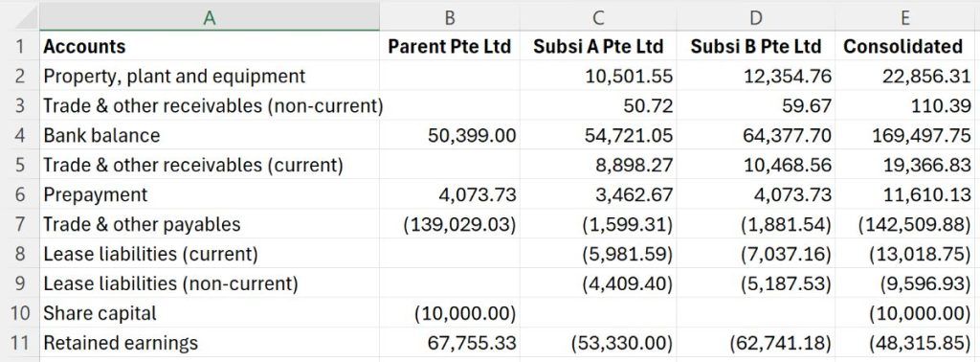980x362 pixels.
Task: Select 'Property, plant and equipment' cell
Action: pyautogui.click(x=210, y=76)
